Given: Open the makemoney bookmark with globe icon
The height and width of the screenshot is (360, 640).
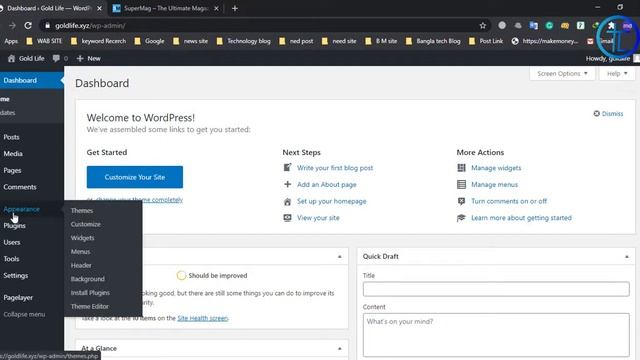Looking at the screenshot, I should 545,41.
